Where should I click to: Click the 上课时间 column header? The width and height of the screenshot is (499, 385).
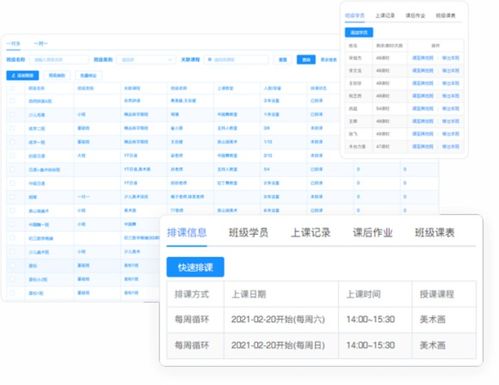(363, 294)
